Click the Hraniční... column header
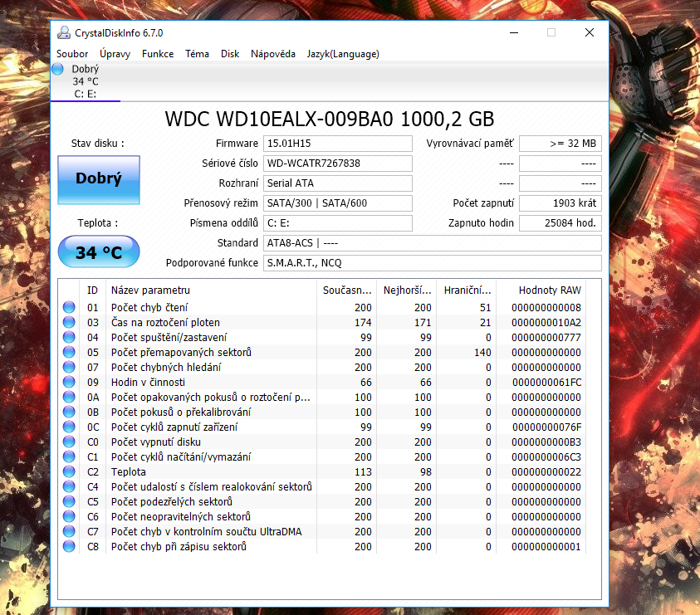 [467, 290]
